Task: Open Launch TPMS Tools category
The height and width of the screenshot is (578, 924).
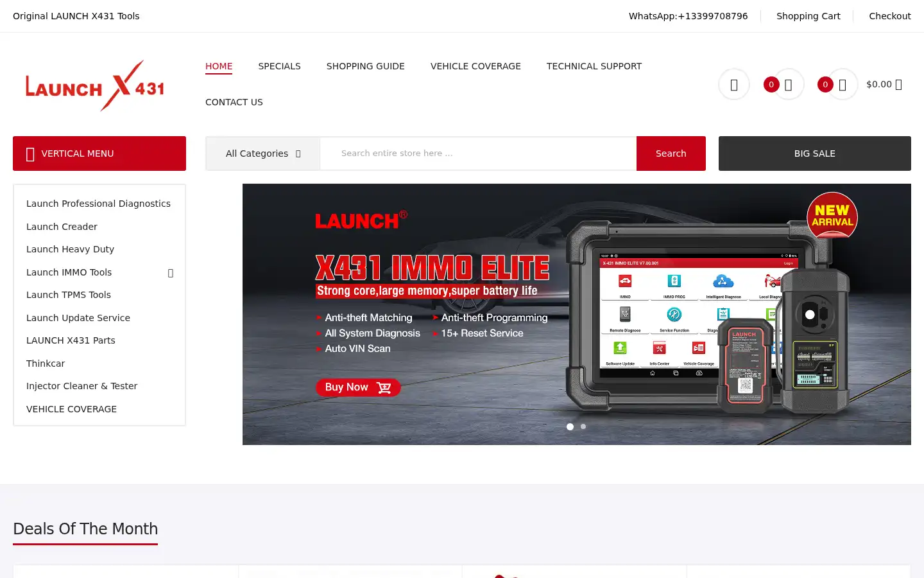Action: pos(69,295)
